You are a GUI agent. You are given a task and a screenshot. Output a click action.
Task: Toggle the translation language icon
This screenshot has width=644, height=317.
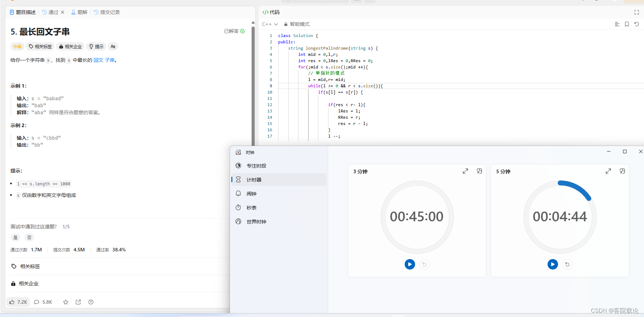point(113,46)
